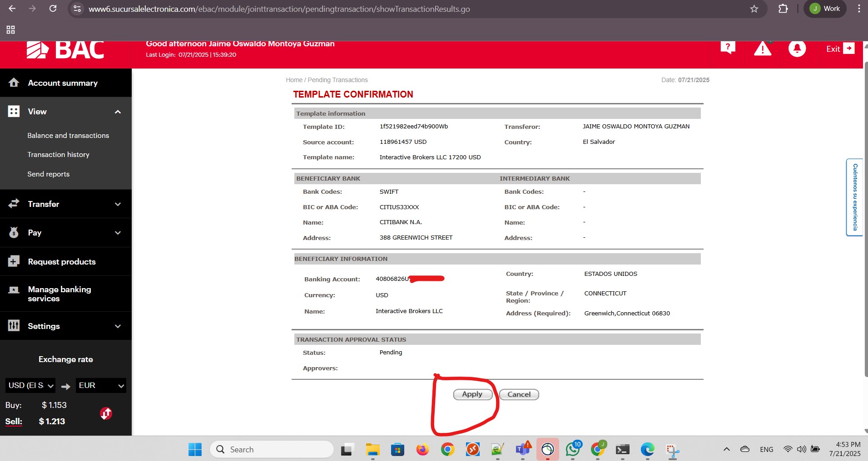Click the OneDrive cloud tray icon

coord(745,449)
